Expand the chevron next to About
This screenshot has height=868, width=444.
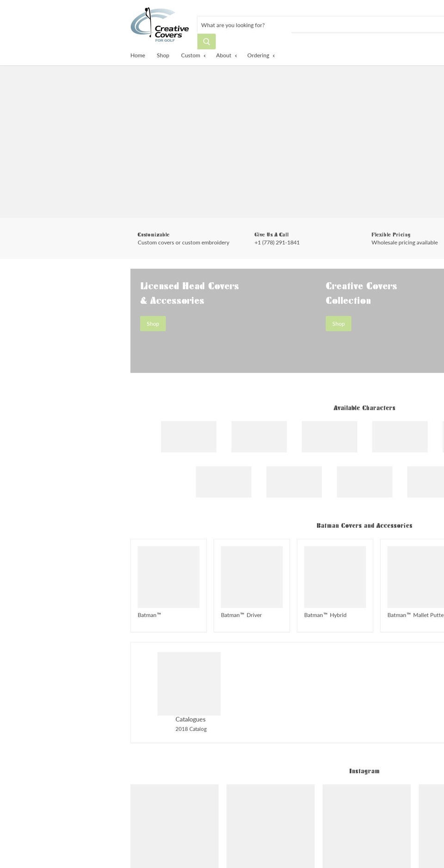(x=236, y=56)
